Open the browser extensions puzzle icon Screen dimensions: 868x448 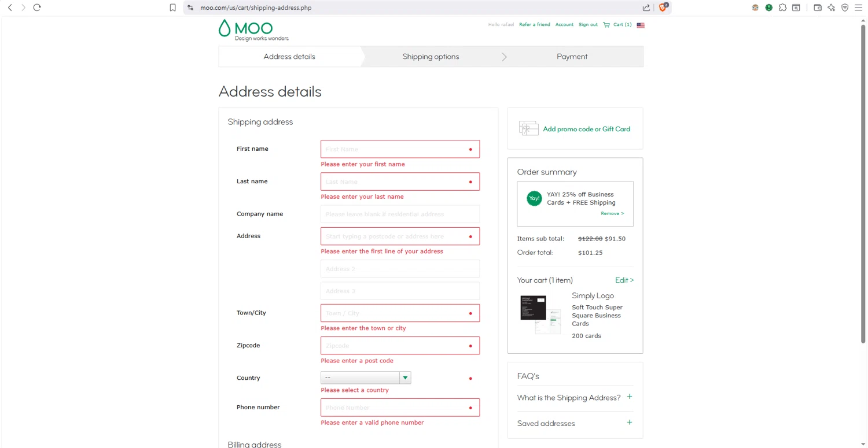pos(782,8)
